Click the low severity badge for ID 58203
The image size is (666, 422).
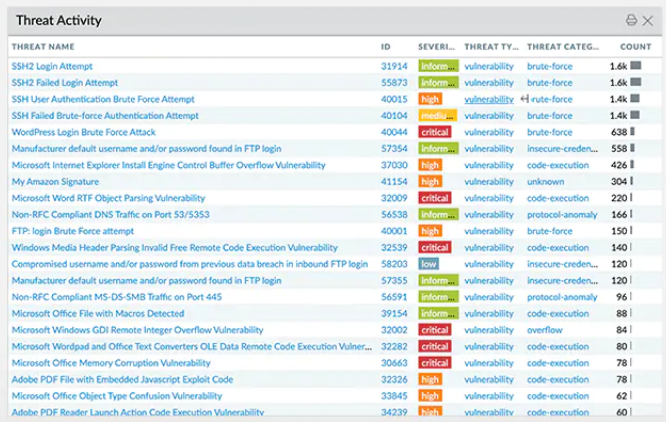pos(429,264)
